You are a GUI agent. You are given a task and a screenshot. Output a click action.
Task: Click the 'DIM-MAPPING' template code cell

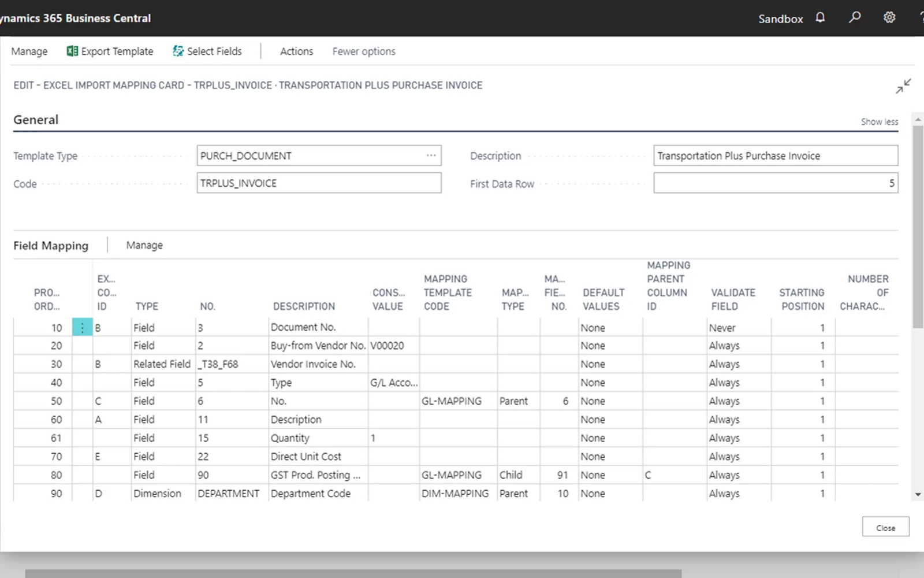coord(458,494)
